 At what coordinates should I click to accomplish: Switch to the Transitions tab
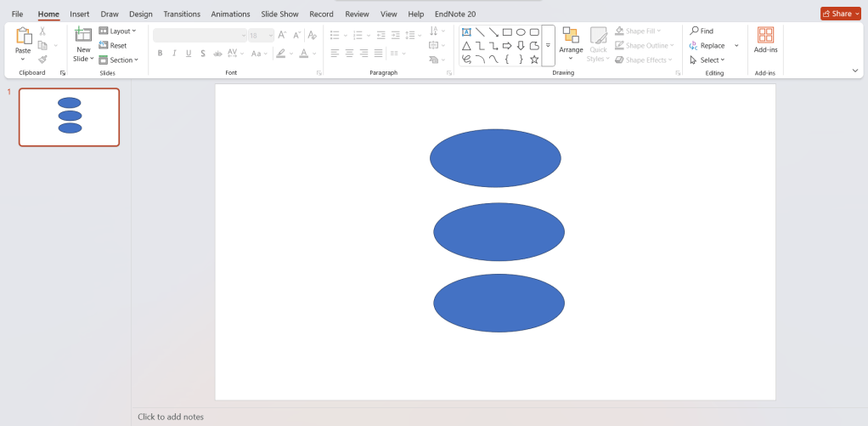pos(182,14)
